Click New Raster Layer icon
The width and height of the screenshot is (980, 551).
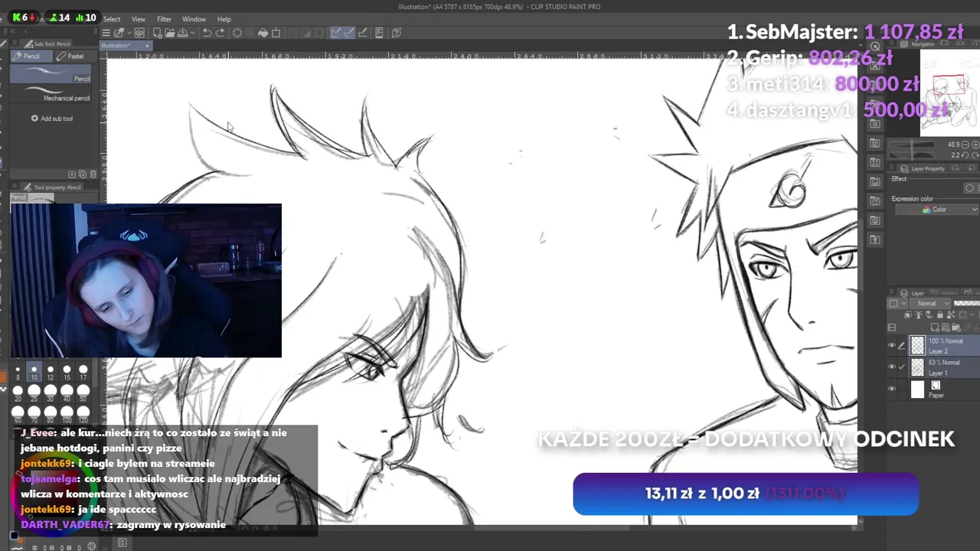click(x=935, y=328)
